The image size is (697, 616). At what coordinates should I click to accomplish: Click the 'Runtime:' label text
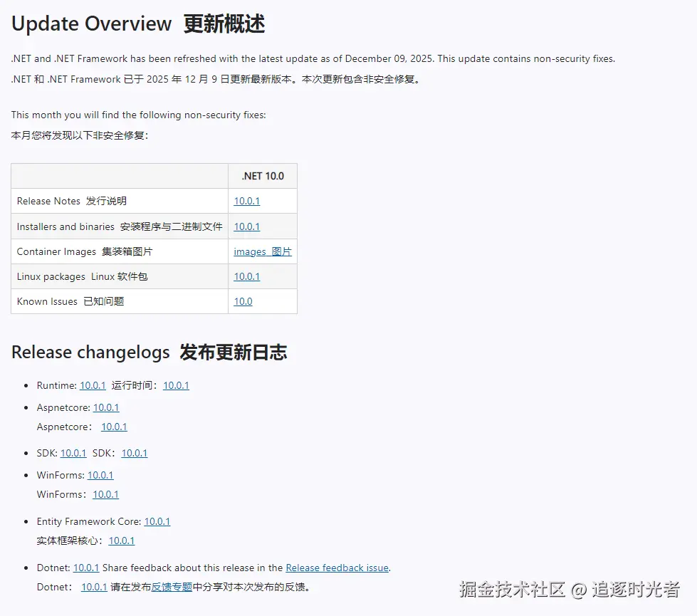[57, 385]
